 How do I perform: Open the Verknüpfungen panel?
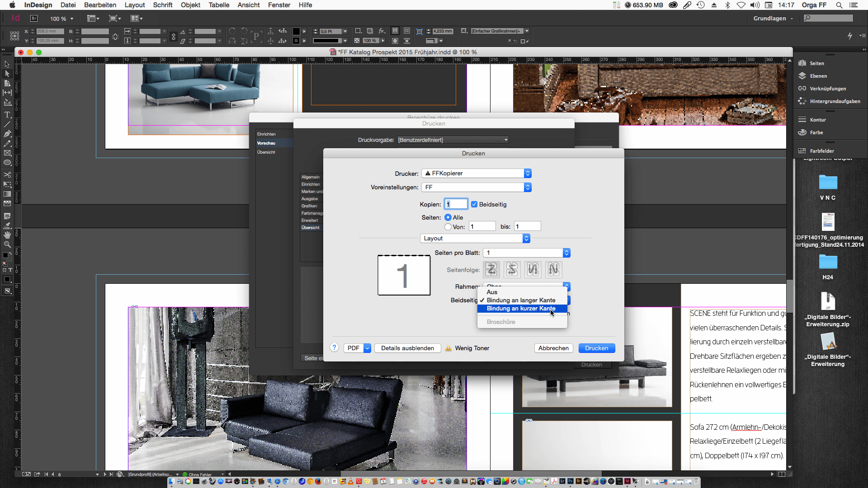827,89
